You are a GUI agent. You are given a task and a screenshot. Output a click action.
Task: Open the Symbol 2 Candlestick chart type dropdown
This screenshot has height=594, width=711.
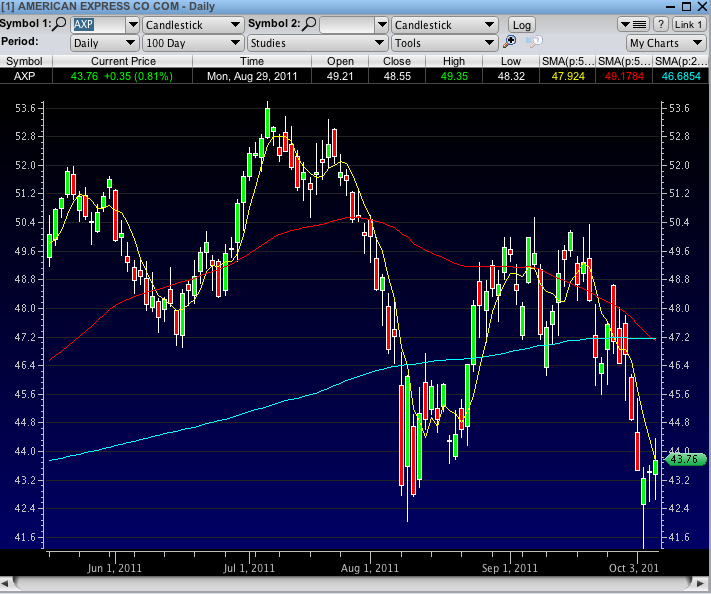(x=444, y=24)
